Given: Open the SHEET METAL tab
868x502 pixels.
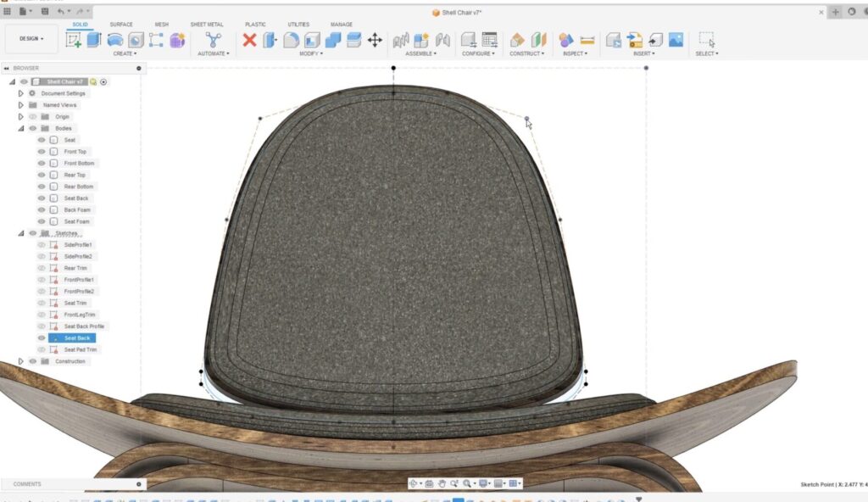Looking at the screenshot, I should click(209, 24).
